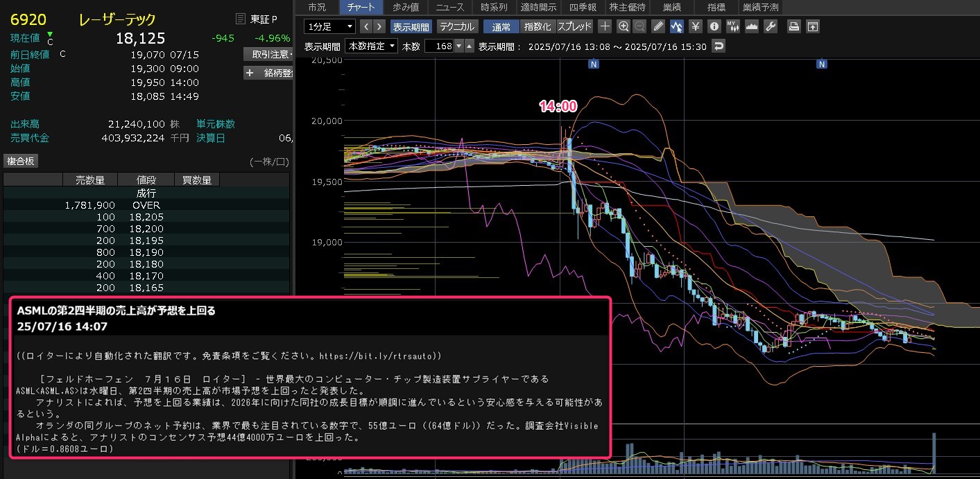Switch to the 四季報 tab
This screenshot has width=980, height=479.
pos(583,8)
